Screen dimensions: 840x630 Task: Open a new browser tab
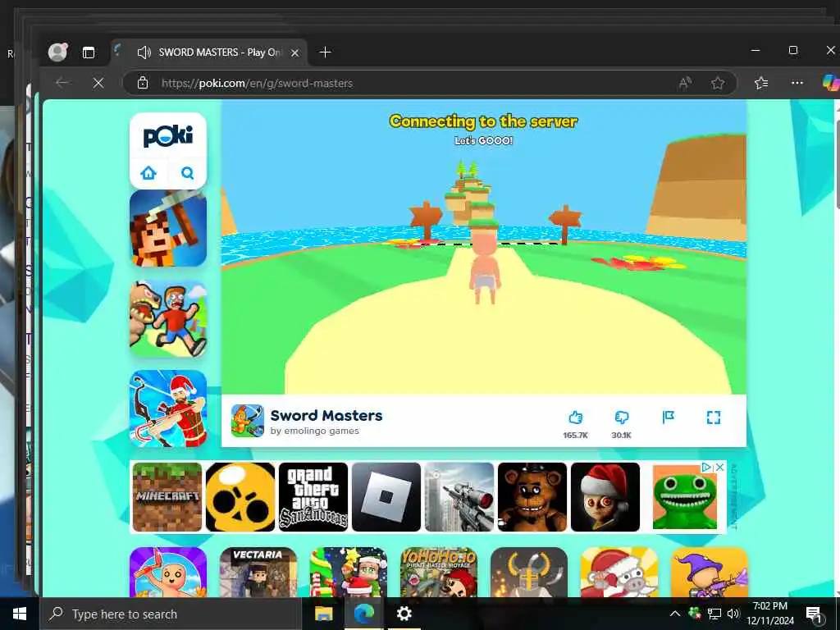point(325,52)
